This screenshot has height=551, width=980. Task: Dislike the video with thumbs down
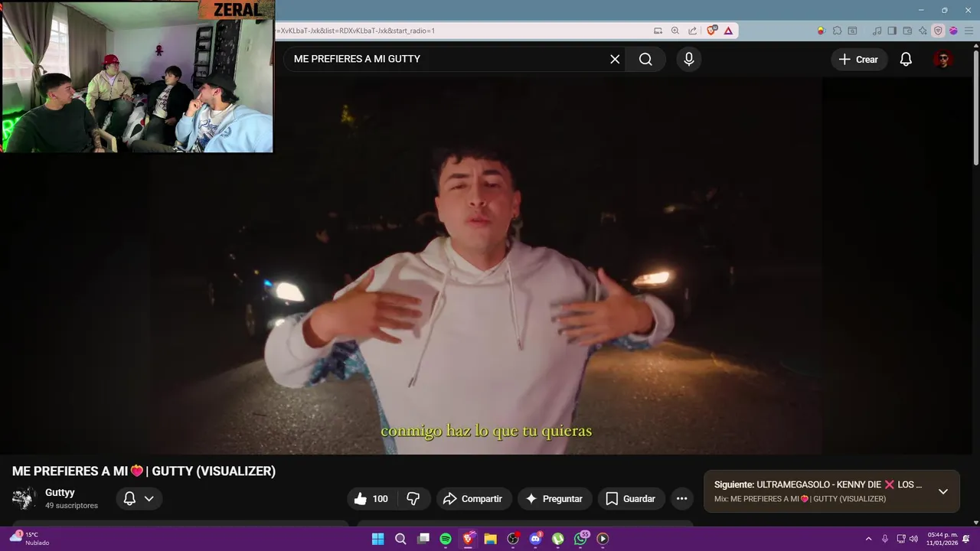click(x=413, y=499)
